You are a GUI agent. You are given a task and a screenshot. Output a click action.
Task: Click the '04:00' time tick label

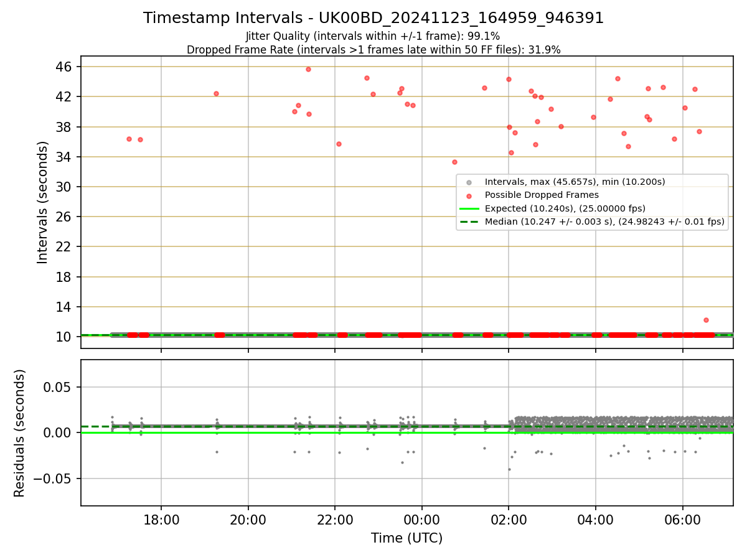pos(596,520)
